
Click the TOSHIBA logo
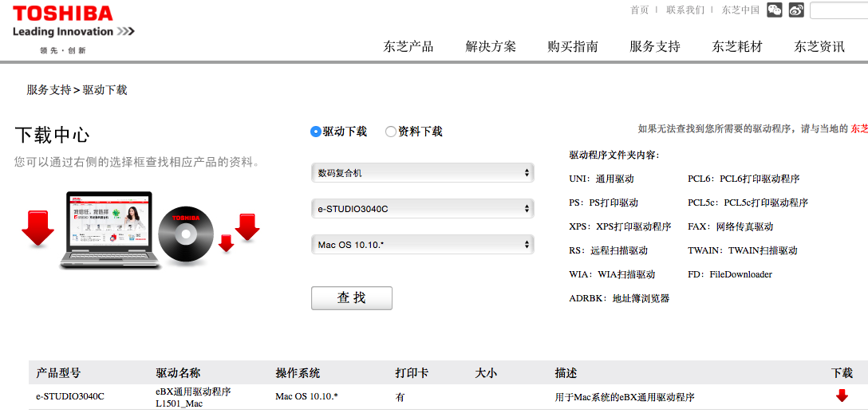coord(62,14)
